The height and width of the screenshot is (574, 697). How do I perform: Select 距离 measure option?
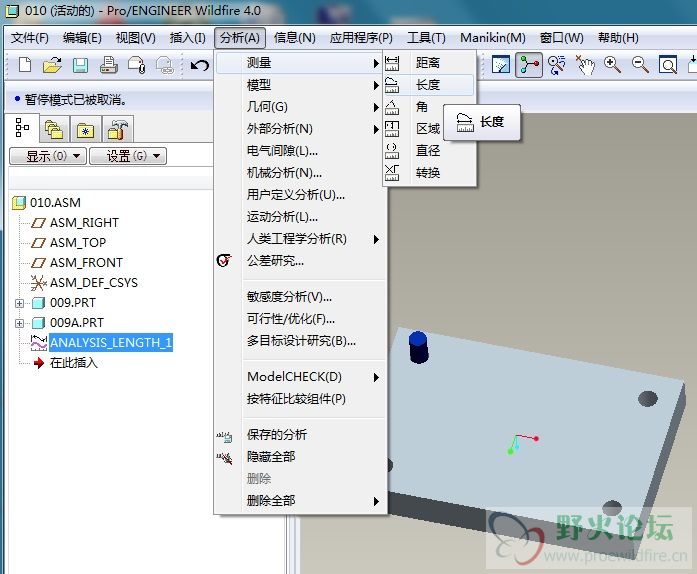429,63
